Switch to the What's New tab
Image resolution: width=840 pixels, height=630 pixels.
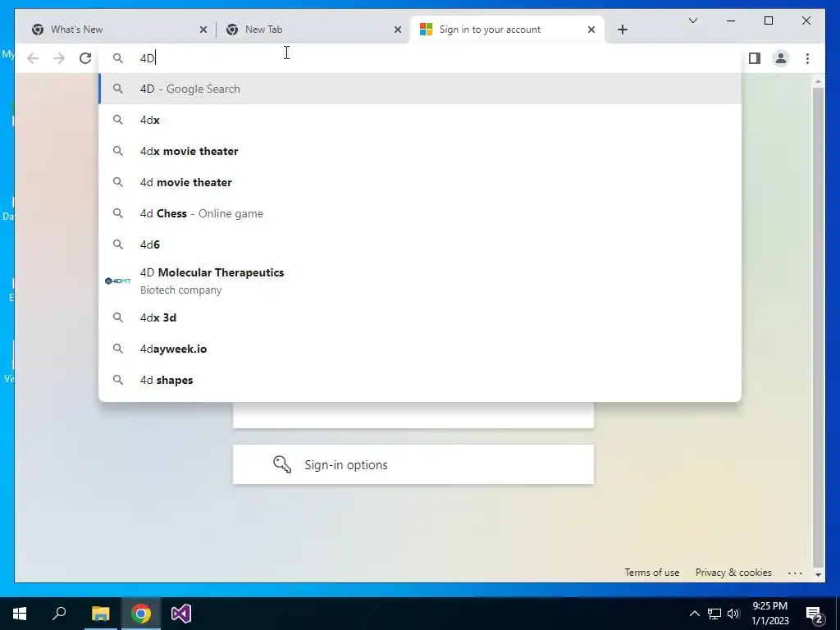pyautogui.click(x=118, y=30)
